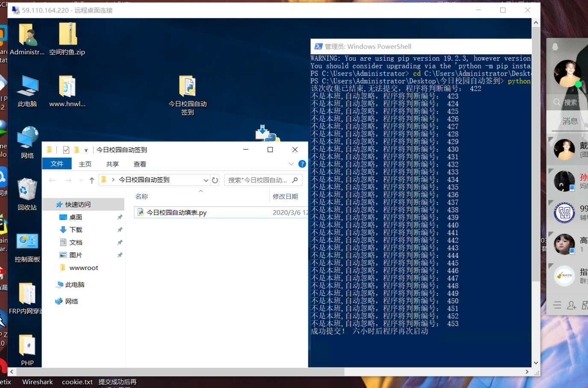588x388 pixels.
Task: Click the search magnifier icon in Explorer
Action: pyautogui.click(x=295, y=180)
